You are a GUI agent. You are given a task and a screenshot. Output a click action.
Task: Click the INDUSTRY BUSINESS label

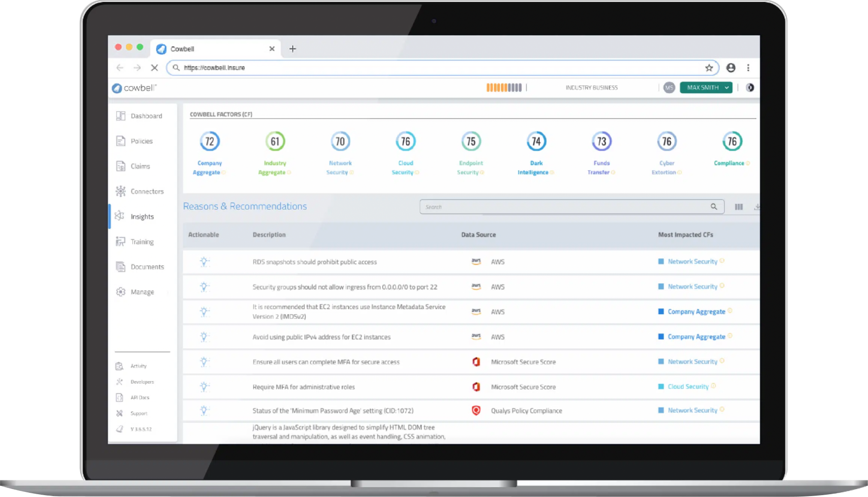pos(592,88)
